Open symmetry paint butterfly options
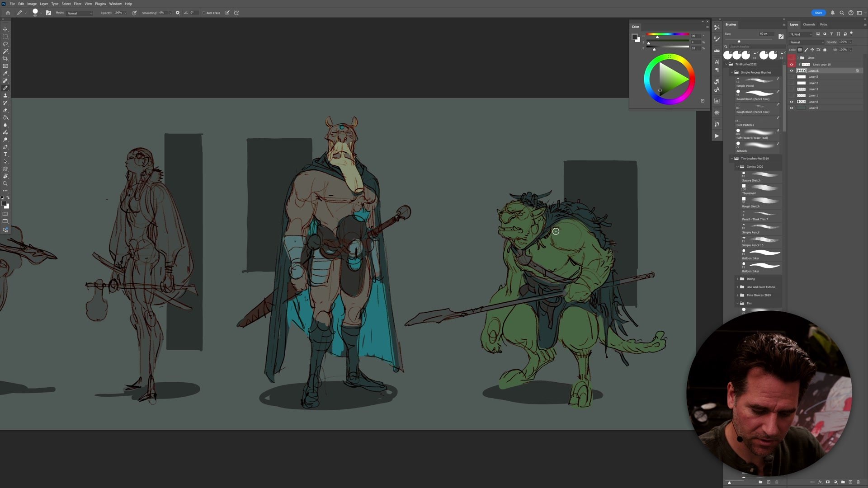Image resolution: width=868 pixels, height=488 pixels. [236, 13]
